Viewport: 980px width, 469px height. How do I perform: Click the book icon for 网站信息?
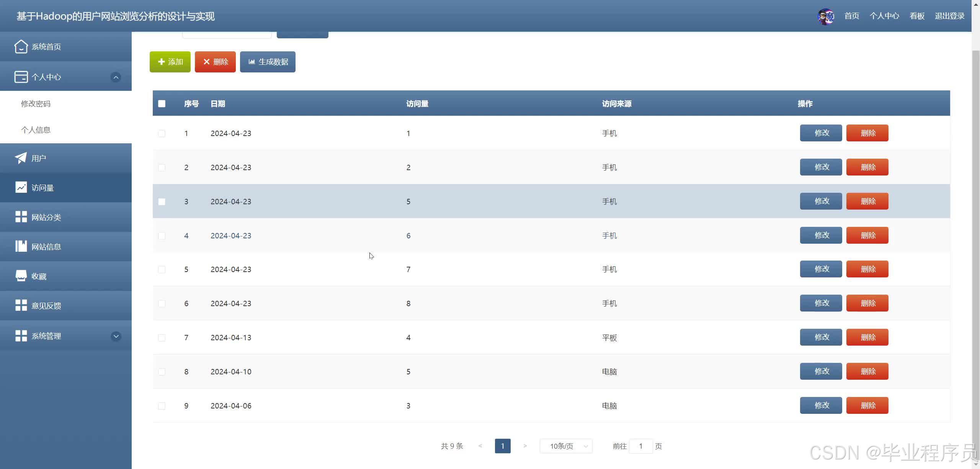coord(21,246)
